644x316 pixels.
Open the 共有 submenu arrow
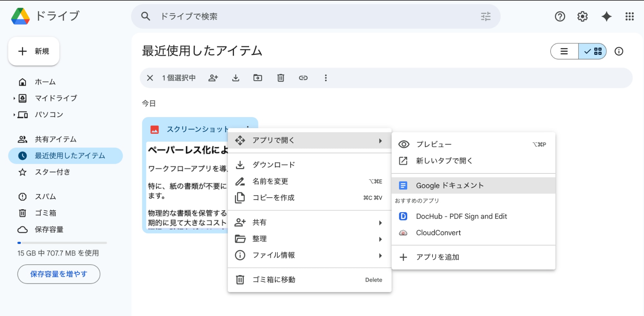coord(380,222)
